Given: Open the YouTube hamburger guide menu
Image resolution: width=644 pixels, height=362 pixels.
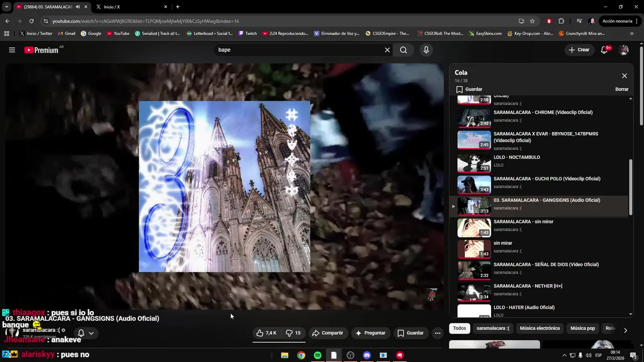Looking at the screenshot, I should pyautogui.click(x=12, y=50).
